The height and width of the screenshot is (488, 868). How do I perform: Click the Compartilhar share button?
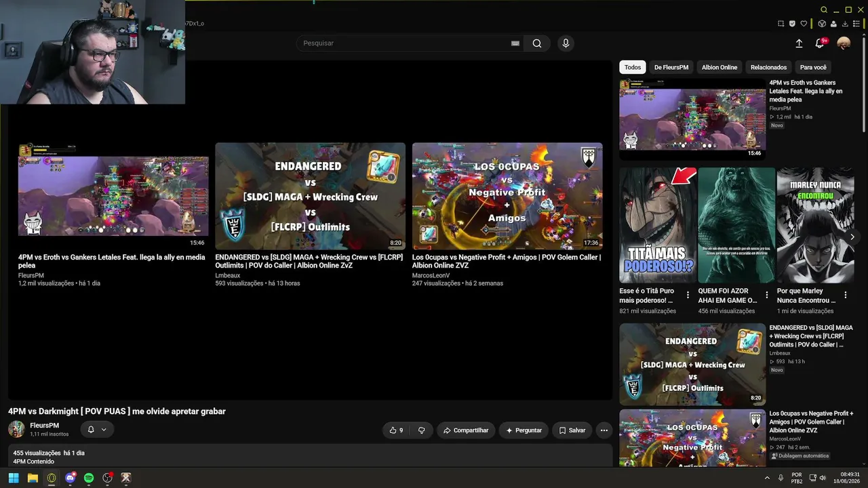click(x=466, y=430)
